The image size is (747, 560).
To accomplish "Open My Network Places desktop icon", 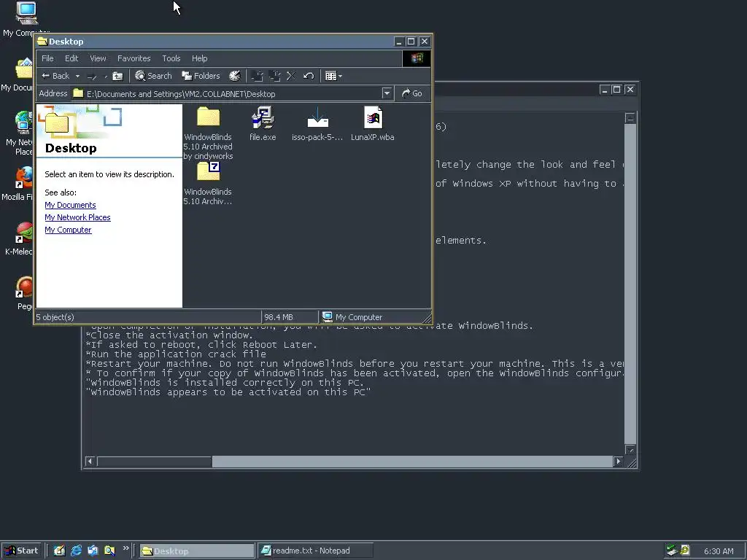I will (18, 133).
